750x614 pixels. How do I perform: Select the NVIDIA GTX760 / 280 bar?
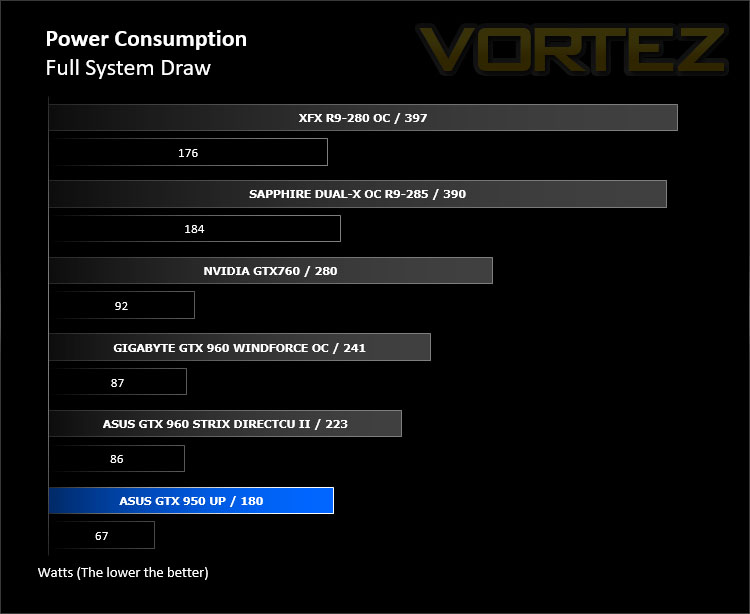point(271,271)
